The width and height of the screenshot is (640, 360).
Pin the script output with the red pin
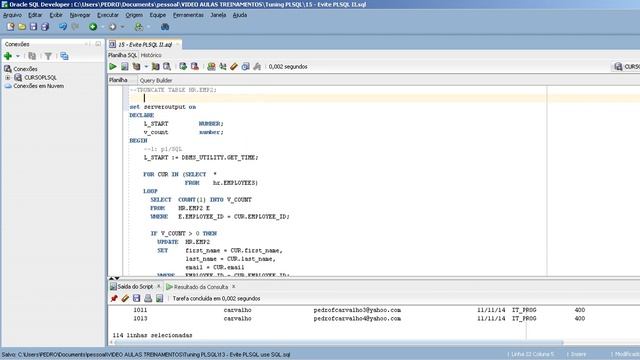coord(114,298)
